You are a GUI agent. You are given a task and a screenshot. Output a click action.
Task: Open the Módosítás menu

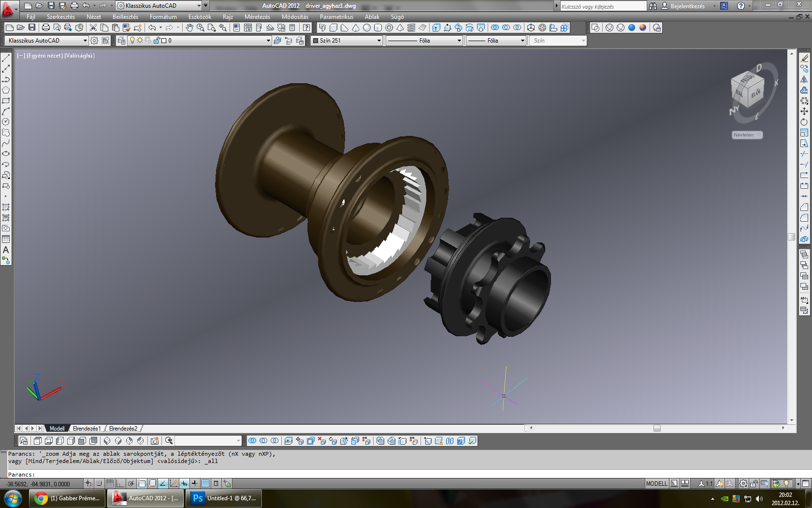[x=295, y=17]
